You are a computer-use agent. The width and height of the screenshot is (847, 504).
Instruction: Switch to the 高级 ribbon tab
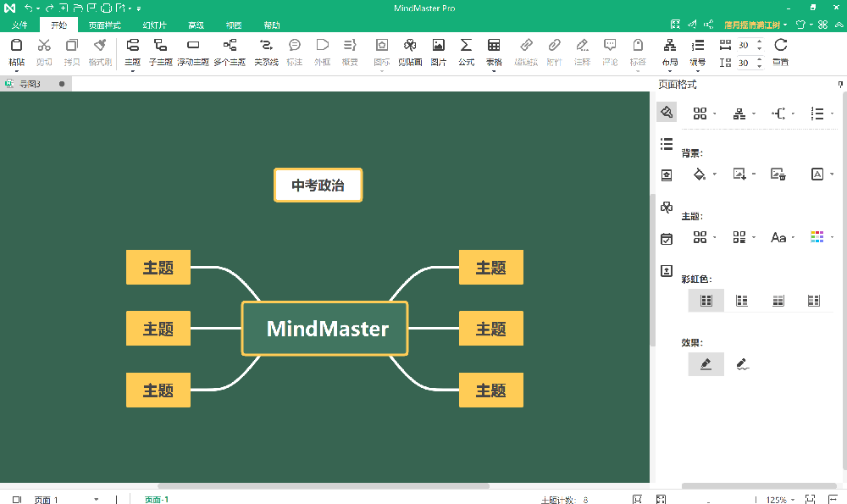pos(196,25)
